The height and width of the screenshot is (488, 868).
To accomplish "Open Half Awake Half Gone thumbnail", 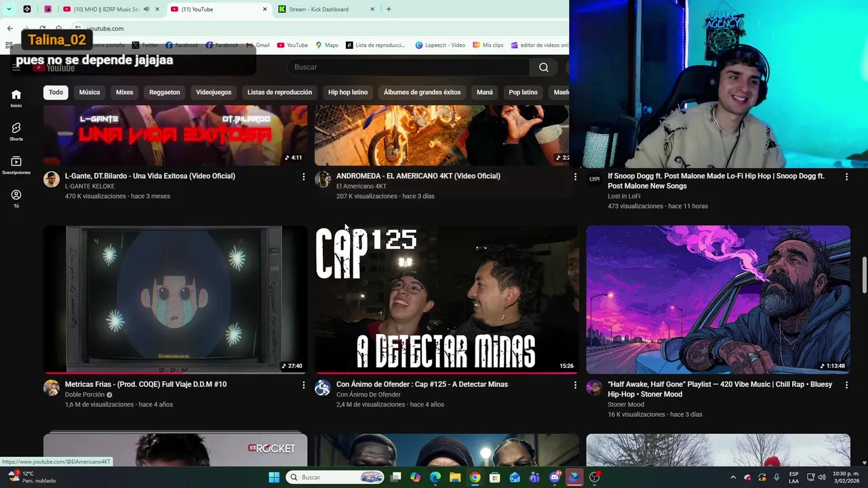I will [718, 300].
